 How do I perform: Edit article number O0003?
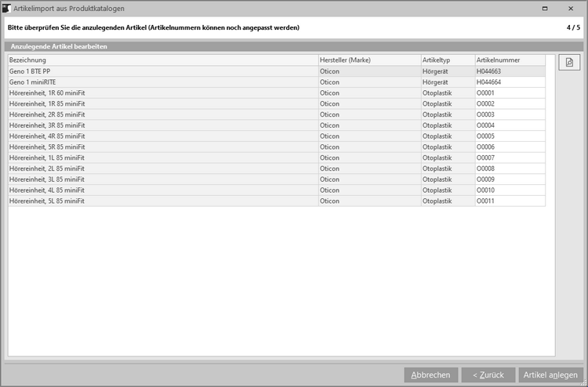click(x=510, y=114)
